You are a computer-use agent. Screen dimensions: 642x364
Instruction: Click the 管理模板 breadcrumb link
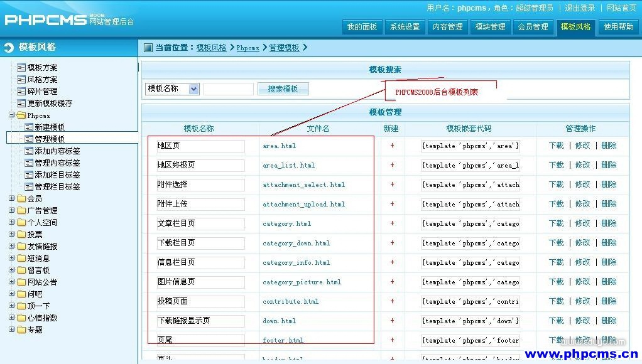[x=284, y=48]
